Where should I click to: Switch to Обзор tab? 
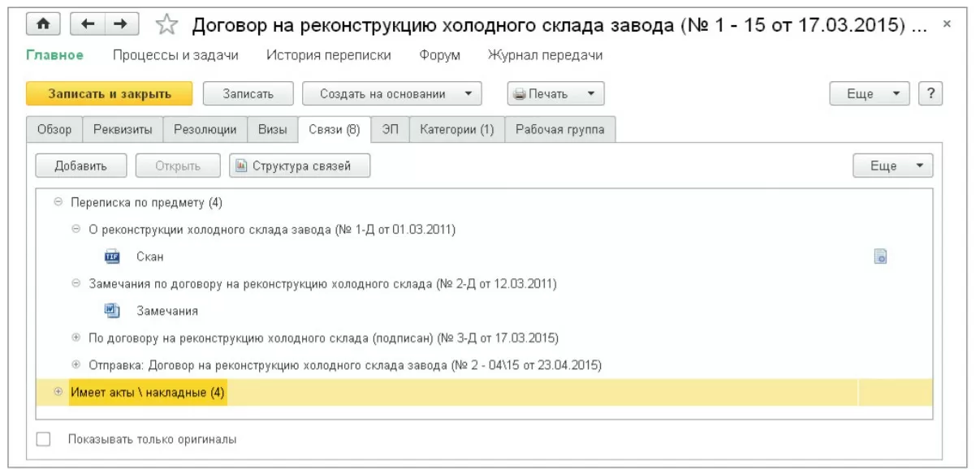click(x=54, y=129)
